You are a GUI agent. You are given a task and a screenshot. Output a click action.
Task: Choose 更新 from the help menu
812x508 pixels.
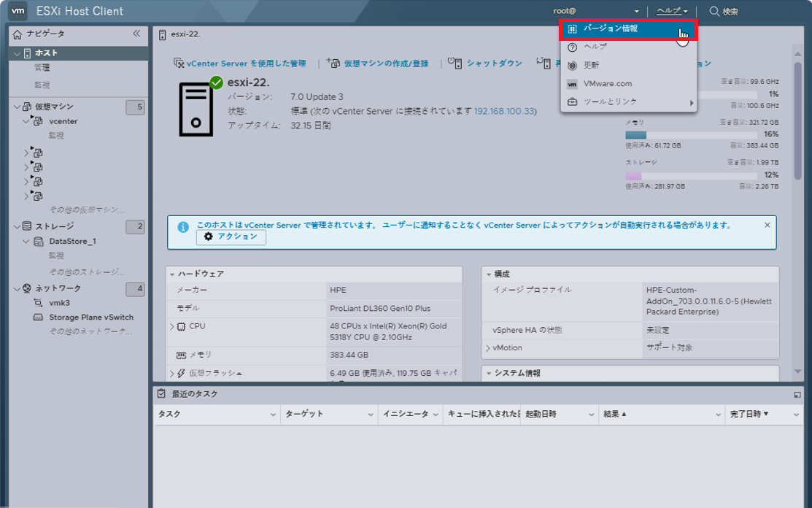point(629,65)
